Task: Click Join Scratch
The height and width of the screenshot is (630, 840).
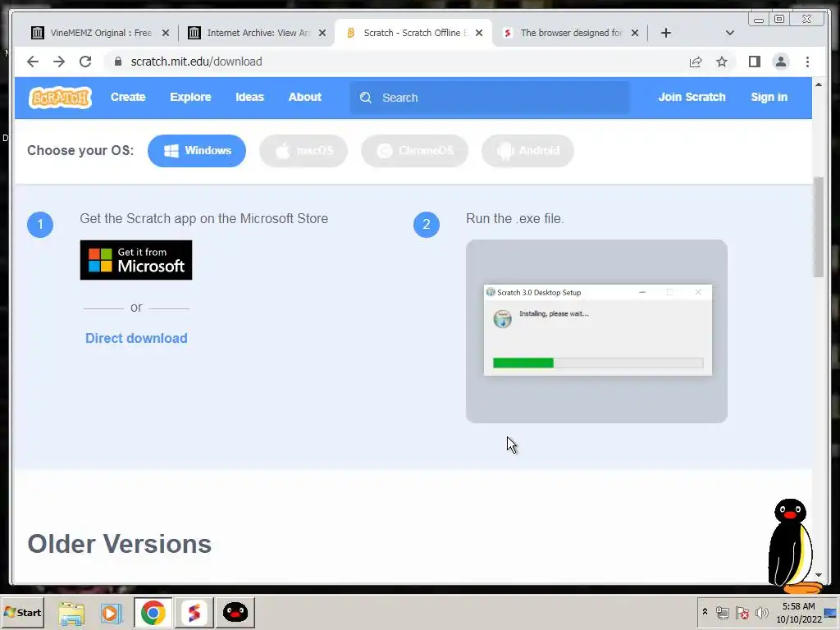Action: tap(692, 98)
